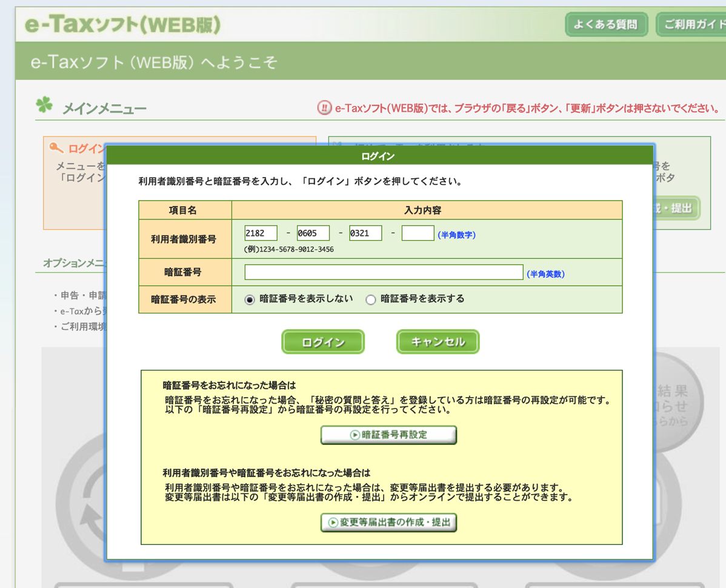Select 暗証番号を表示する radio option
This screenshot has width=726, height=588.
(x=370, y=299)
